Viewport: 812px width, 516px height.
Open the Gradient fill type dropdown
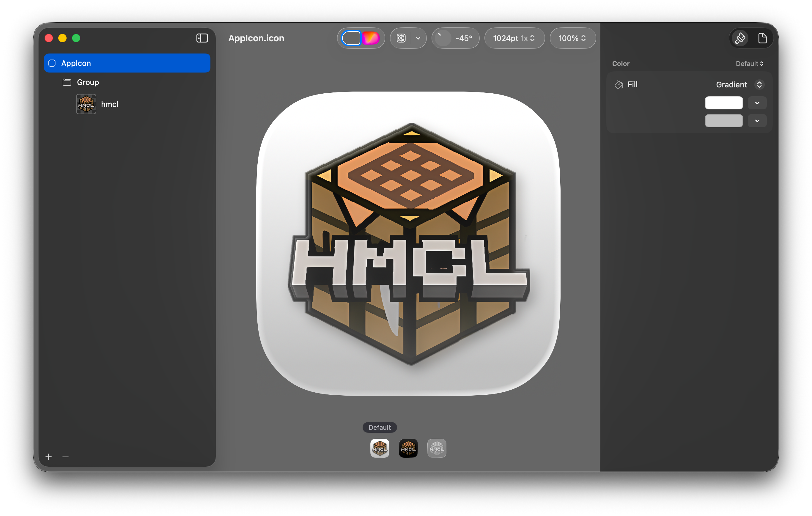[759, 84]
